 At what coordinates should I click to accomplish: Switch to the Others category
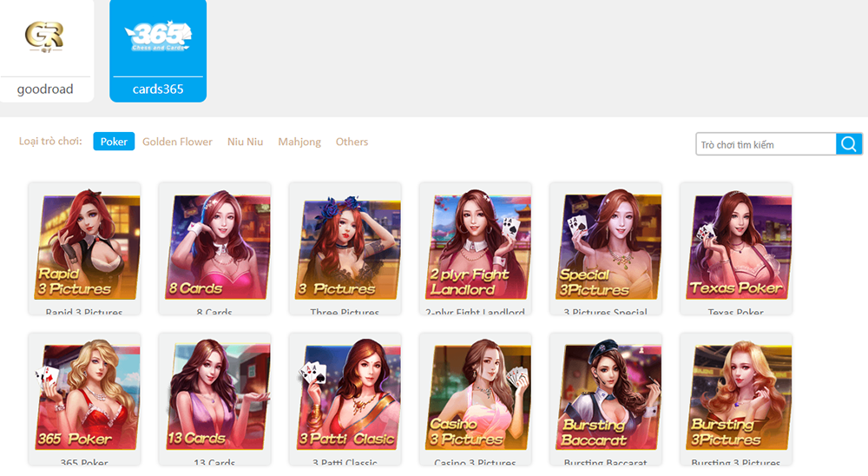(x=352, y=142)
